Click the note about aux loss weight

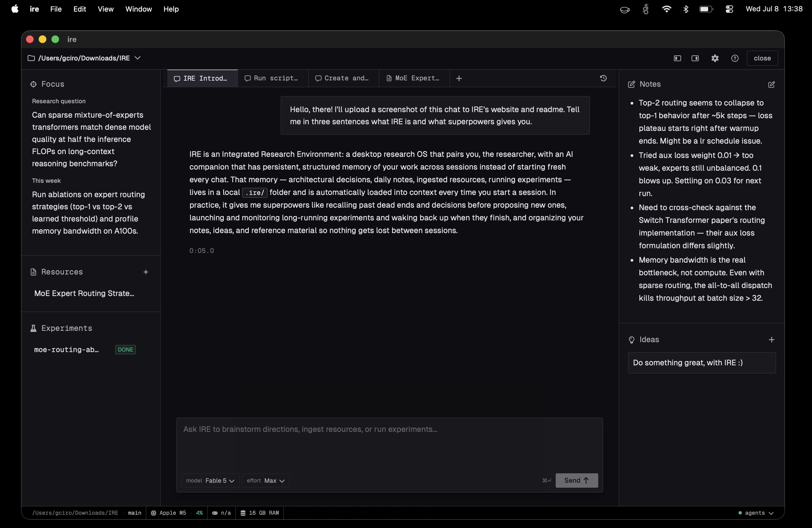click(x=700, y=174)
